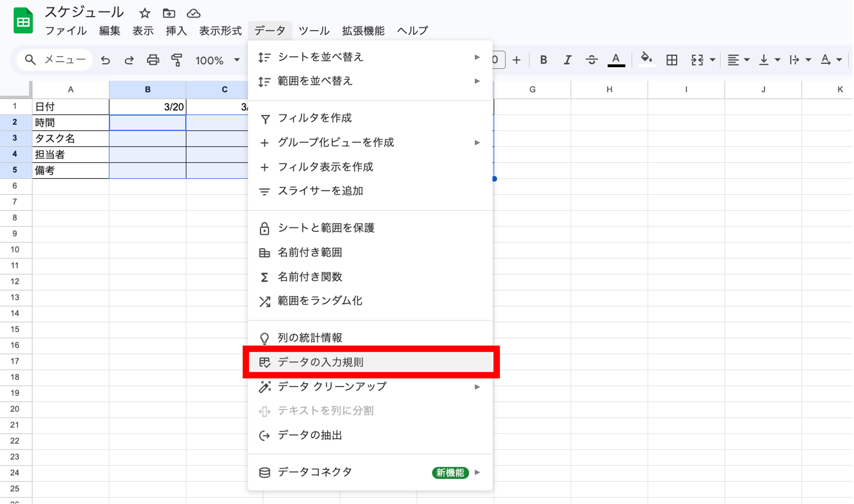Apply italic formatting
854x504 pixels.
point(567,60)
